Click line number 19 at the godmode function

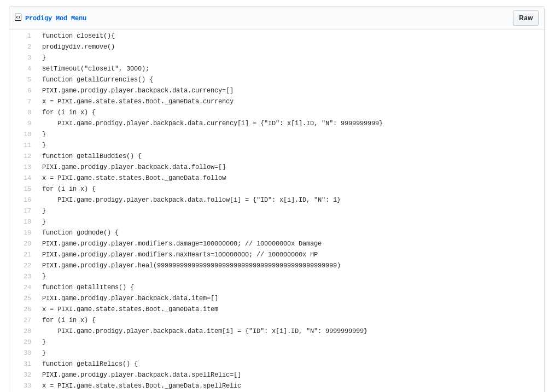(x=27, y=233)
